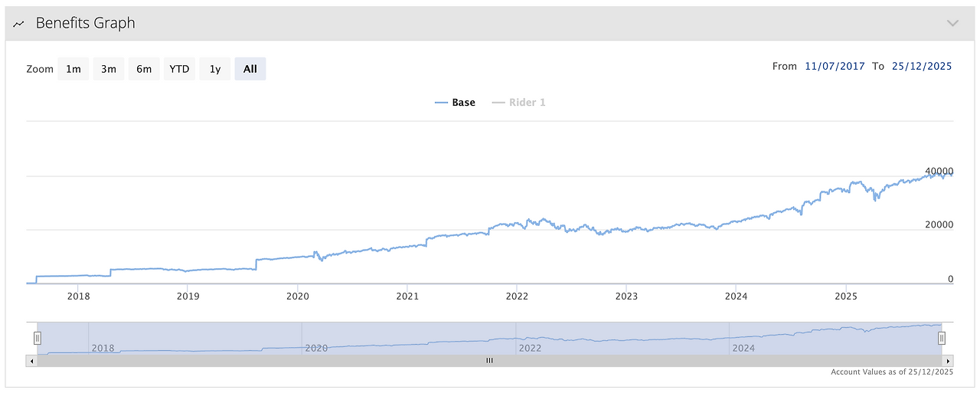Toggle the Rider 1 series legend item

coord(518,103)
